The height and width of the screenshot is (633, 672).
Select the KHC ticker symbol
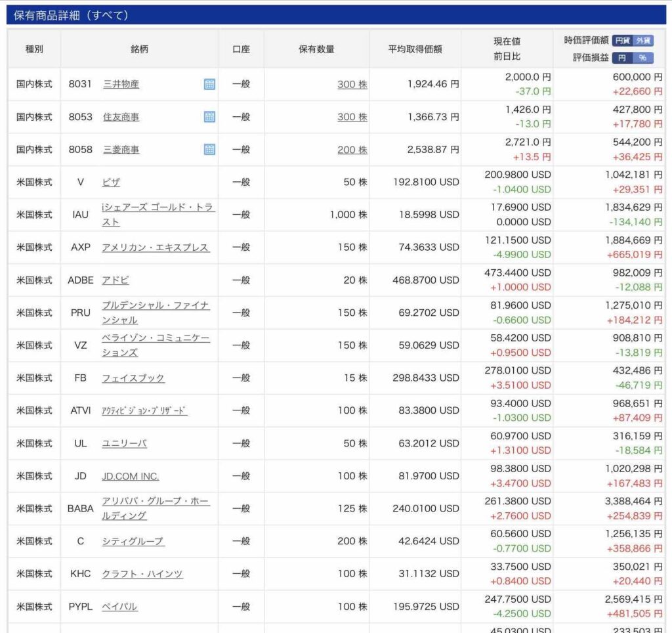click(81, 574)
